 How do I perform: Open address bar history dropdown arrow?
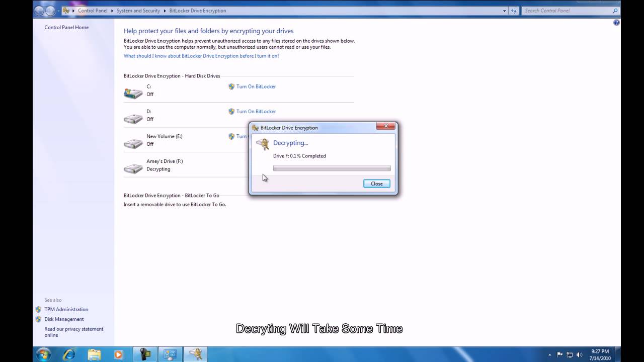coord(505,11)
